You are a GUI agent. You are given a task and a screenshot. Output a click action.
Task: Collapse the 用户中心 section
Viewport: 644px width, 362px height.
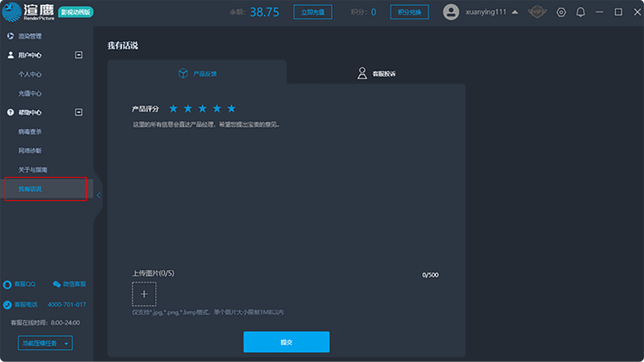[x=79, y=55]
